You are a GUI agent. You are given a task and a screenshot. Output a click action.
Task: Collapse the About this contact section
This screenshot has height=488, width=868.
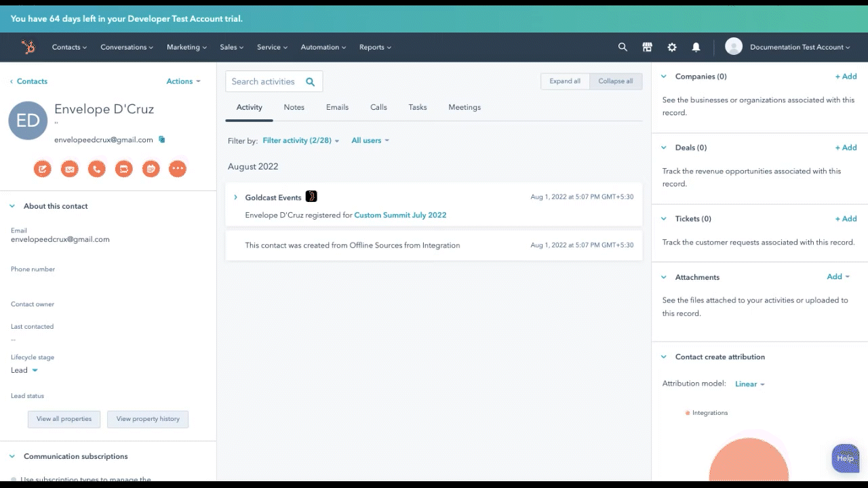coord(12,206)
